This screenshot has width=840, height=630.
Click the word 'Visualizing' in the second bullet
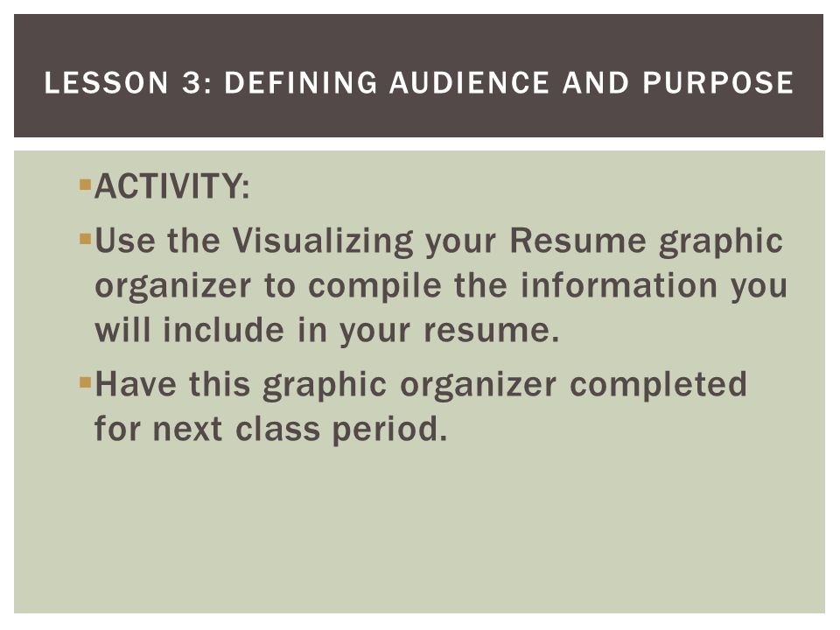[323, 241]
